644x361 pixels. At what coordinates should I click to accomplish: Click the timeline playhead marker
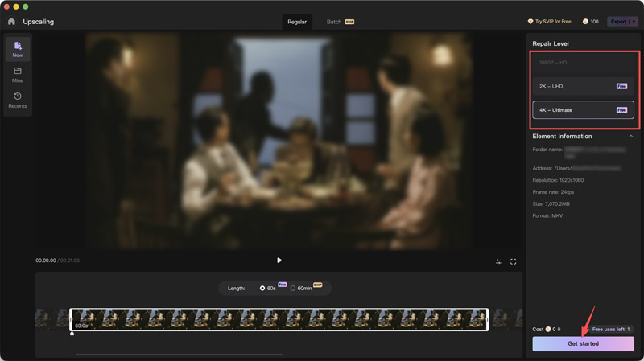coord(72,333)
